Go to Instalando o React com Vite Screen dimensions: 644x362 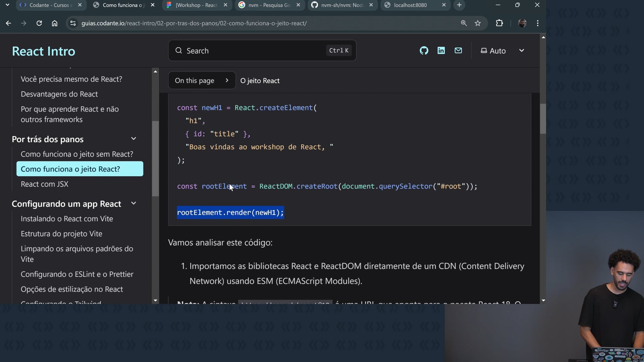coord(67,219)
